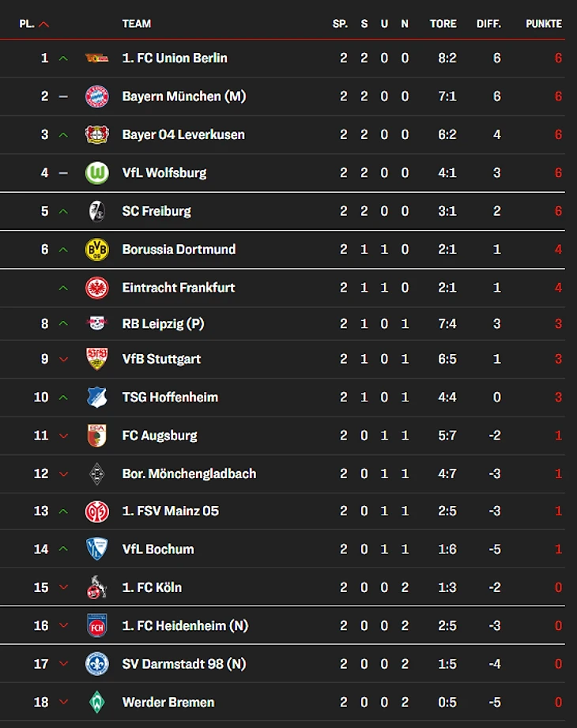Click the Union Berlin club crest

(x=96, y=58)
